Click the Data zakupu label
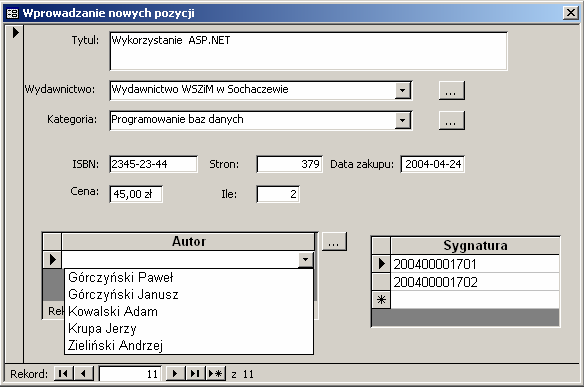584x387 pixels. [362, 164]
